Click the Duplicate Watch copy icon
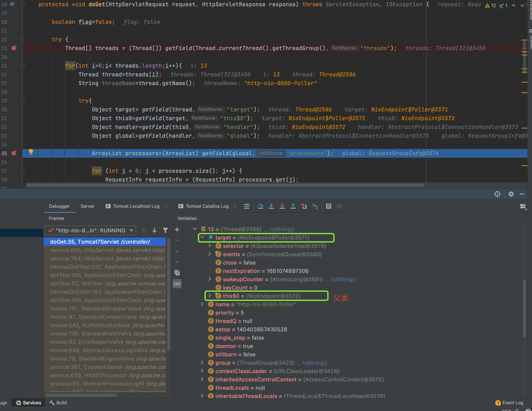This screenshot has width=532, height=411. tap(177, 272)
